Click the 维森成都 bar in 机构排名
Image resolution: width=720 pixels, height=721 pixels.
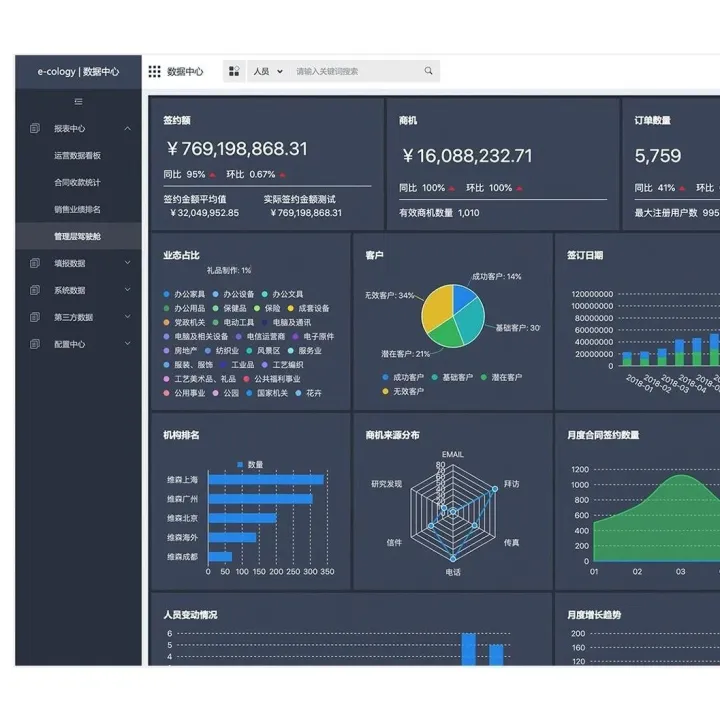(x=220, y=557)
